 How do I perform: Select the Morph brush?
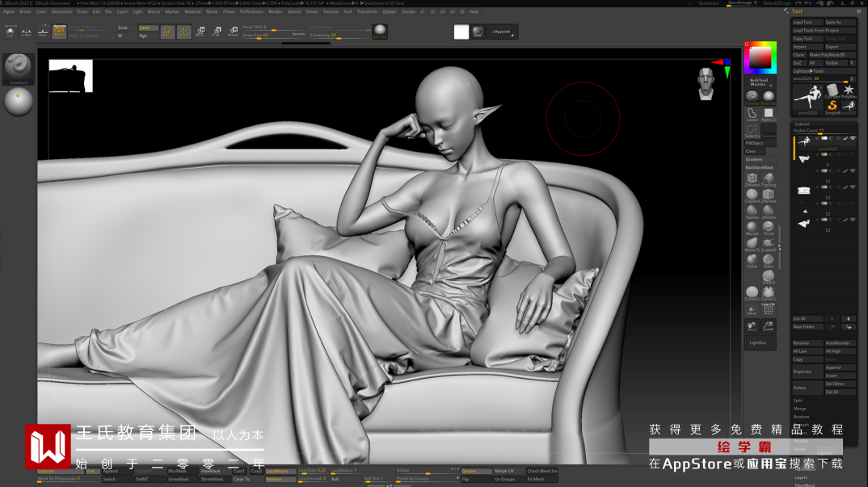click(x=752, y=228)
